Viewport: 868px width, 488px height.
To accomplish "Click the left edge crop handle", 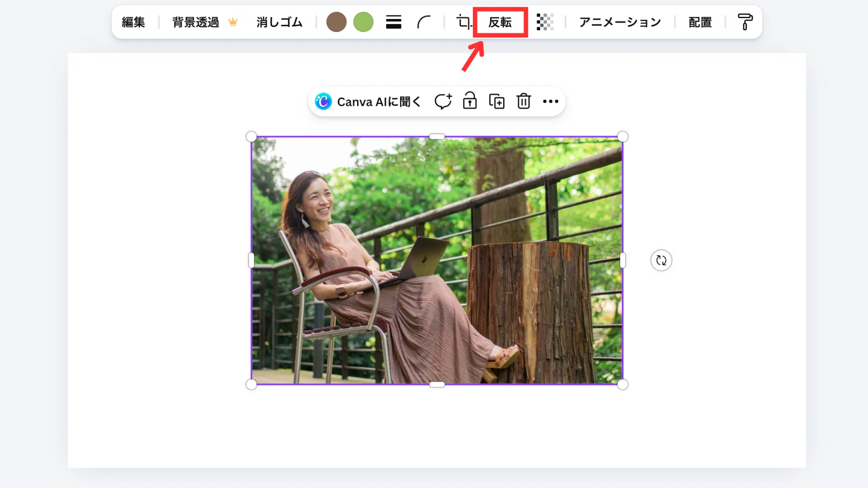I will coord(251,260).
